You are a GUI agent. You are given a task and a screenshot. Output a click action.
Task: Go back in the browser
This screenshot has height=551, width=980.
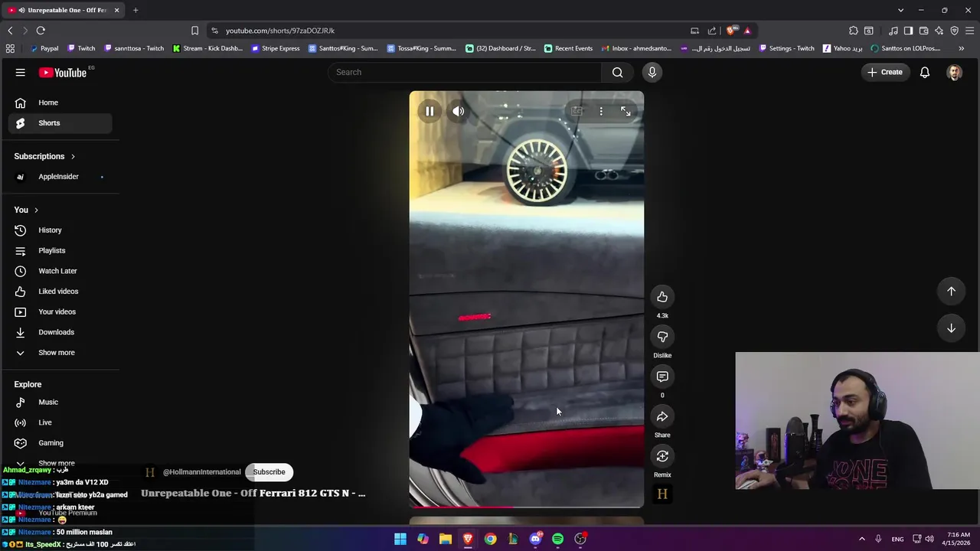click(10, 31)
